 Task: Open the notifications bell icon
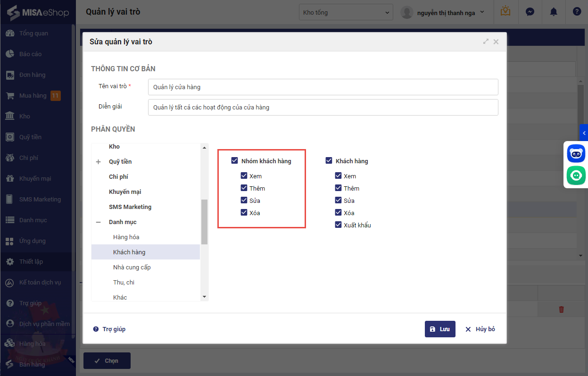tap(554, 12)
